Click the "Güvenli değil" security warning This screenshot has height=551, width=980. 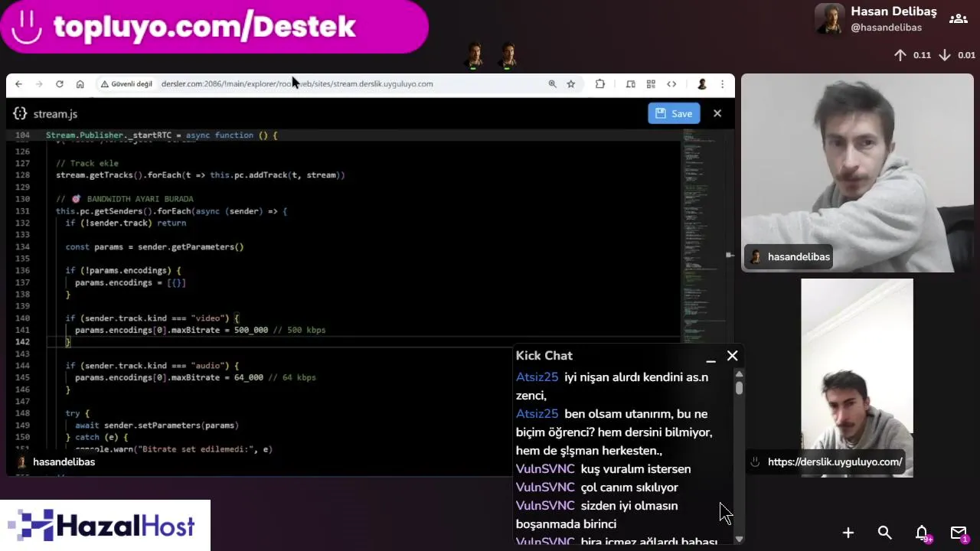tap(126, 84)
